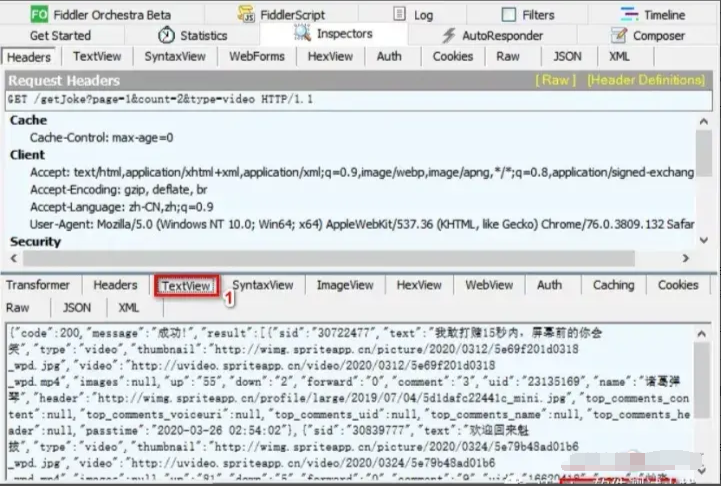Switch to the Statistics tab
Image resolution: width=721 pixels, height=486 pixels.
(192, 35)
